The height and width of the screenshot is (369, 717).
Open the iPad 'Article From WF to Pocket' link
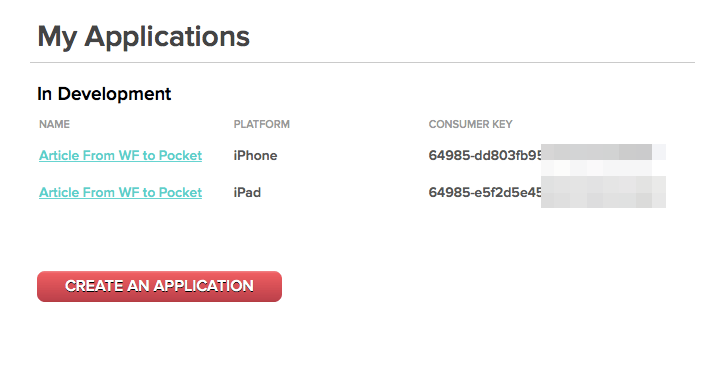120,193
